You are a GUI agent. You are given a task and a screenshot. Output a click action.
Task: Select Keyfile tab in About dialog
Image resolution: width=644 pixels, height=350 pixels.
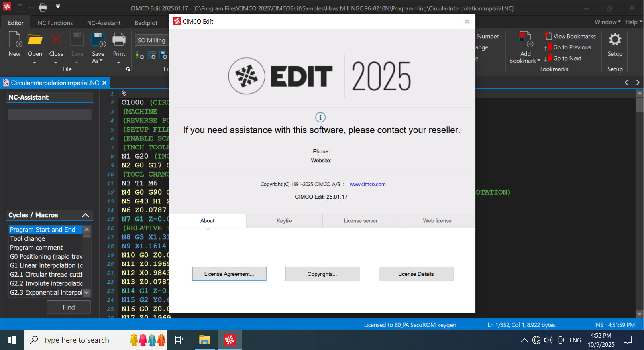click(x=284, y=221)
